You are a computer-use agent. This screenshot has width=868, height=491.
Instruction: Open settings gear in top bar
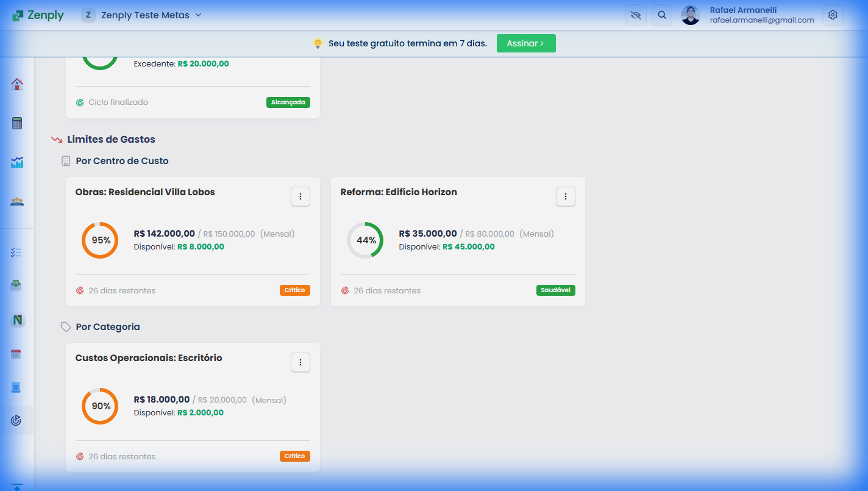(x=833, y=15)
